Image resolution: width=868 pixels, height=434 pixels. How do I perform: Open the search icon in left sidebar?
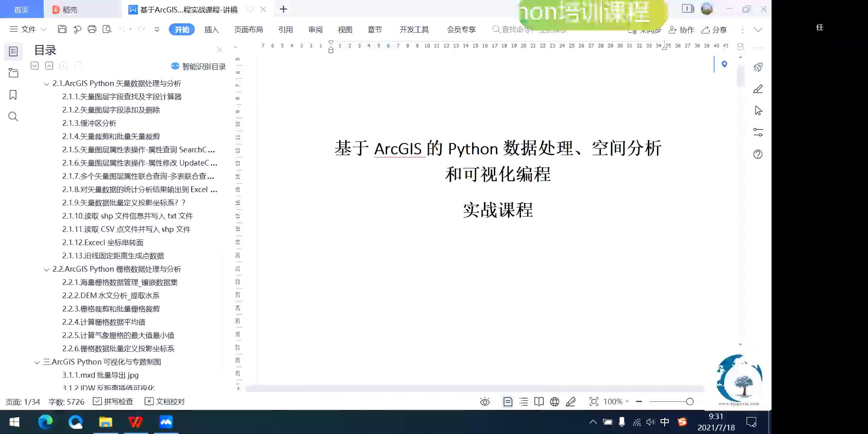point(13,117)
